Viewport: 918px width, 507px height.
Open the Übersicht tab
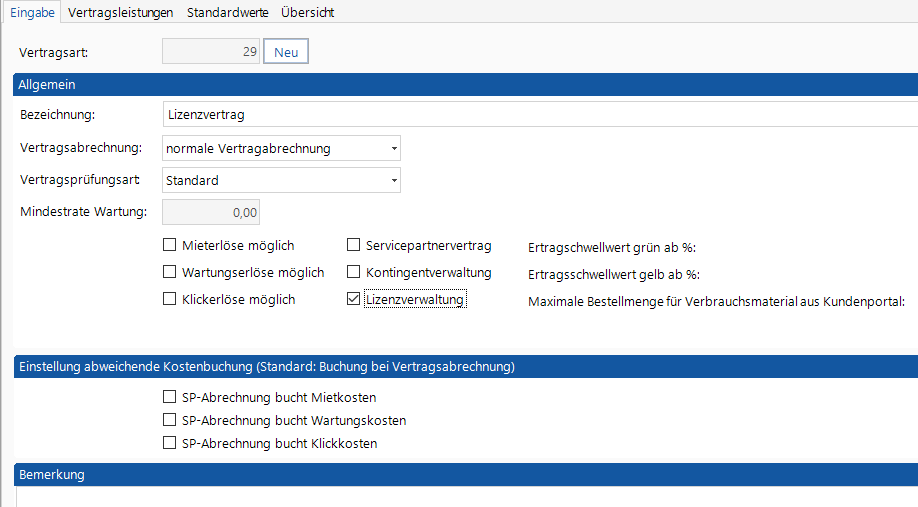click(307, 12)
